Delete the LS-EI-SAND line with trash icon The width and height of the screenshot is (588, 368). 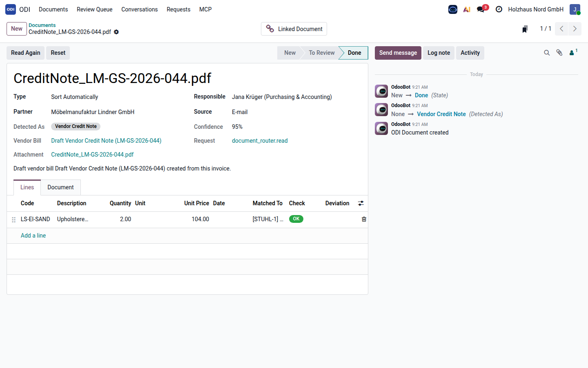pos(364,219)
